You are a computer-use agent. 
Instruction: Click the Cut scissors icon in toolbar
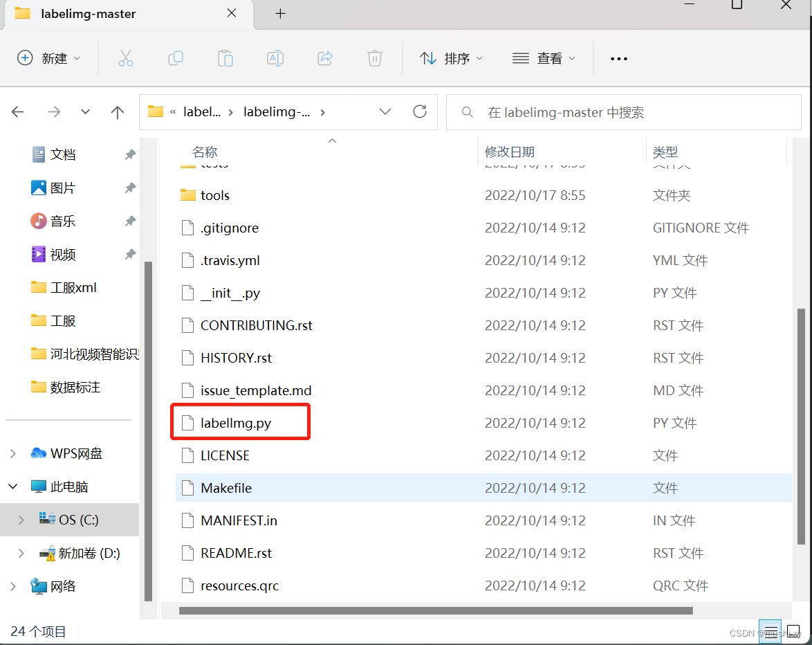click(x=126, y=59)
